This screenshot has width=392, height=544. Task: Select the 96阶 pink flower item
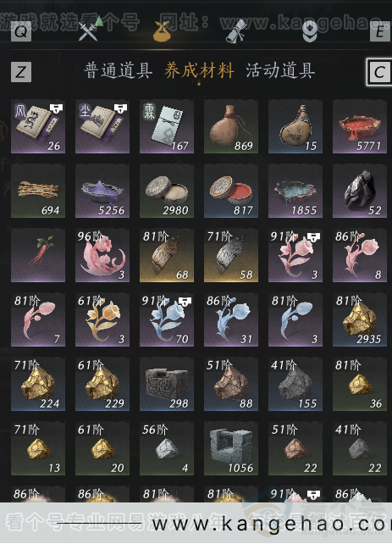click(102, 255)
